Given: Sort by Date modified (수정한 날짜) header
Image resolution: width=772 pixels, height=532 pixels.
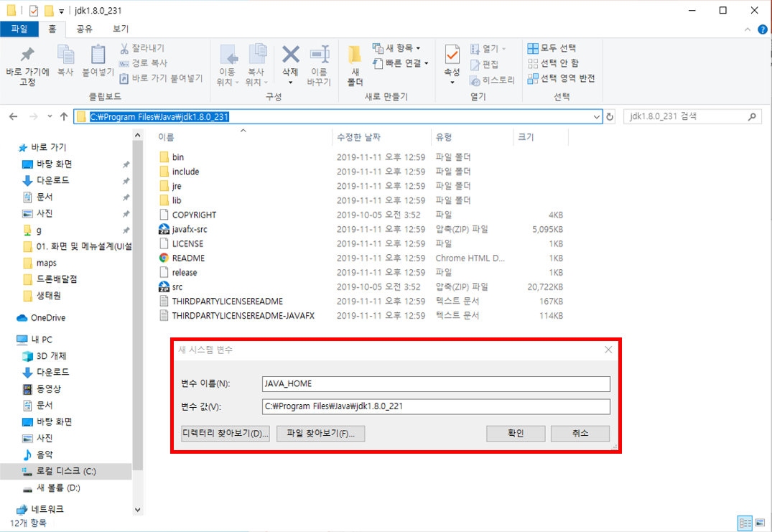Looking at the screenshot, I should pos(358,137).
